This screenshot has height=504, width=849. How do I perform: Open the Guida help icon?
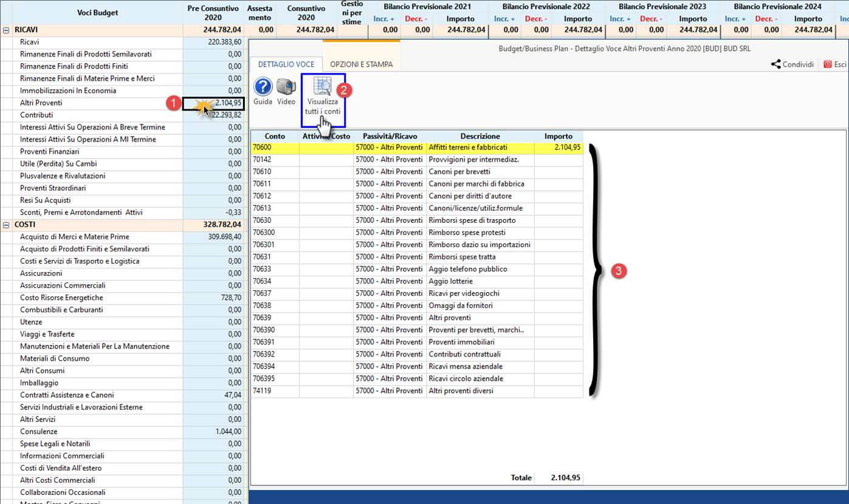(263, 87)
